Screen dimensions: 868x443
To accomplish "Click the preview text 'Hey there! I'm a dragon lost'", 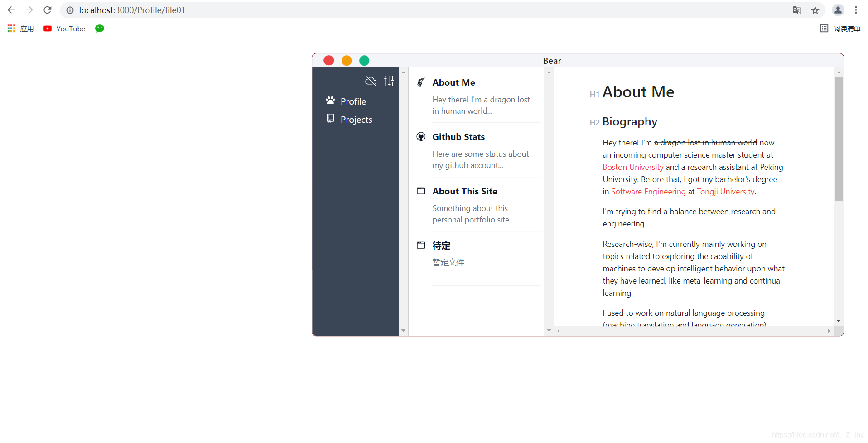I will [x=481, y=100].
